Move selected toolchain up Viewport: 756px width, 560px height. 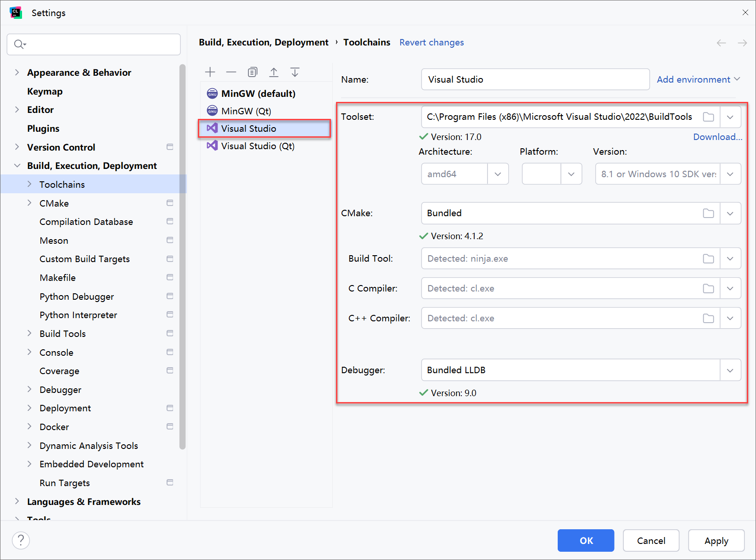(274, 72)
